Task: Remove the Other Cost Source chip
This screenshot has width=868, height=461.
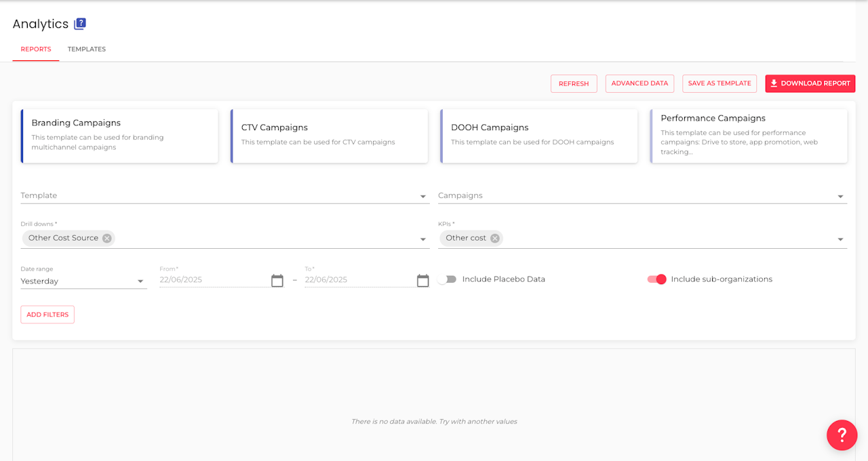Action: click(107, 238)
